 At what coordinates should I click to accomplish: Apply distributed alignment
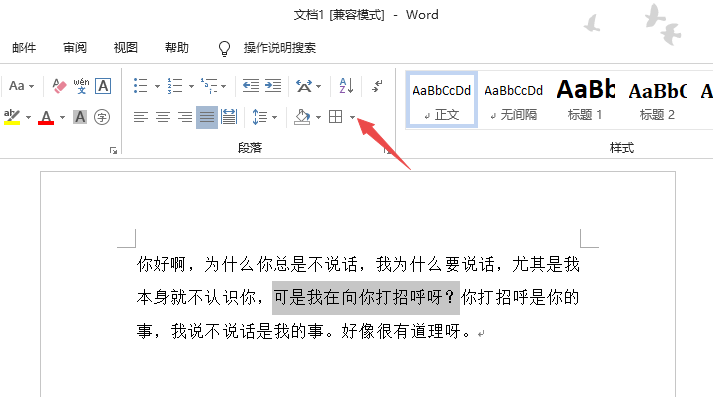pos(229,117)
